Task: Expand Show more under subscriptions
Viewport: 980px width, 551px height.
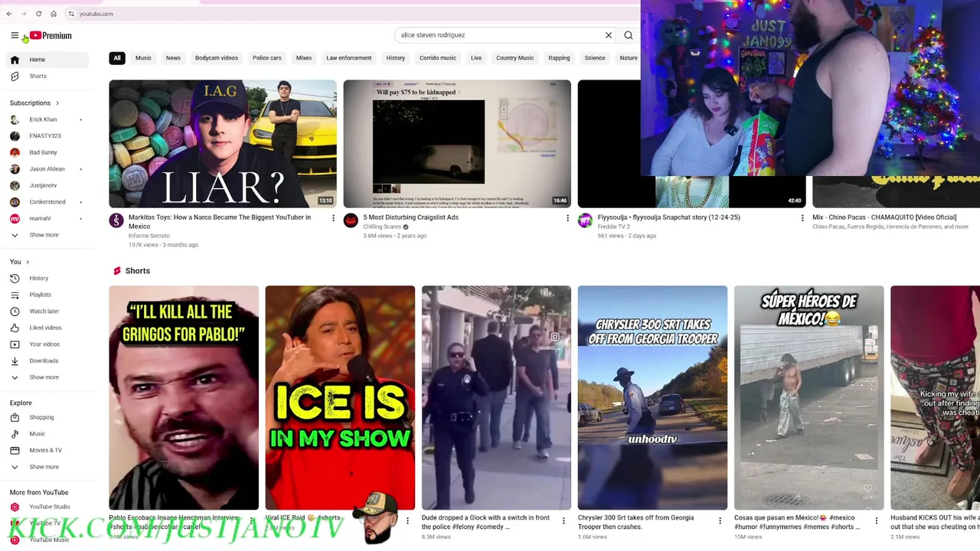Action: point(46,235)
